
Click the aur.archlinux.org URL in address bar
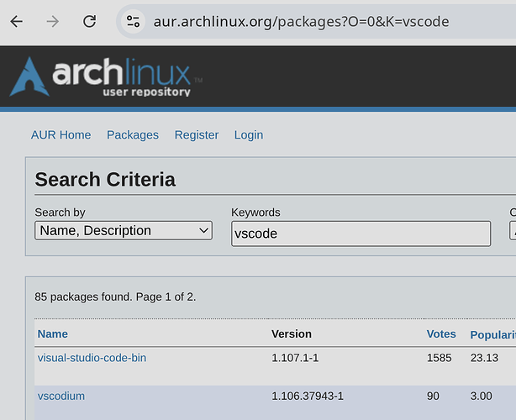click(300, 21)
